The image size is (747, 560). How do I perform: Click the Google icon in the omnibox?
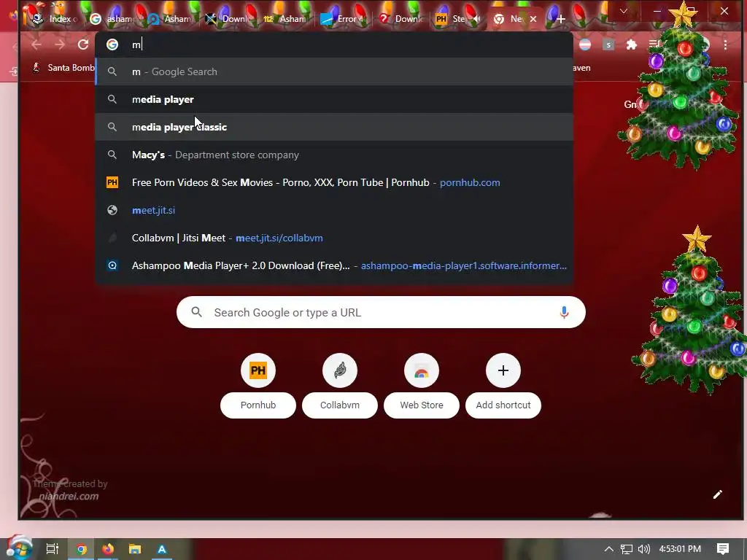click(x=112, y=44)
